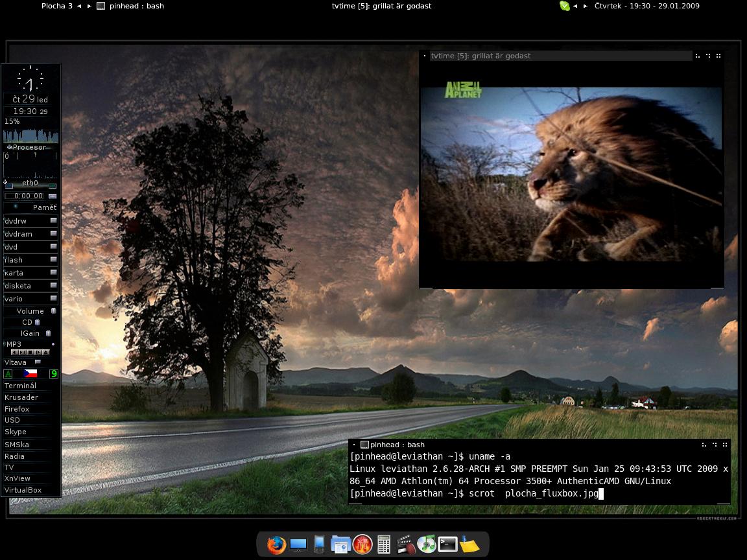Toggle play/pause in the MP3 controls
Image resolution: width=747 pixels, height=560 pixels.
pyautogui.click(x=23, y=353)
